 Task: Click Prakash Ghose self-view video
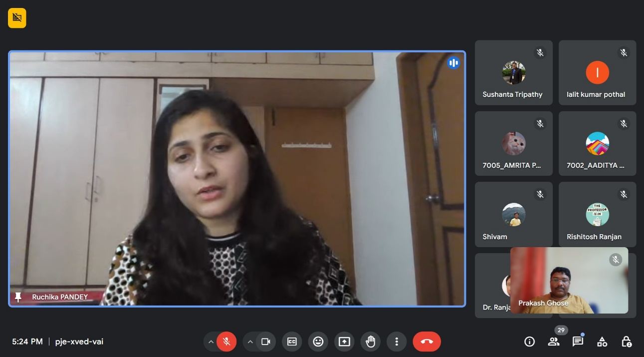click(x=569, y=281)
